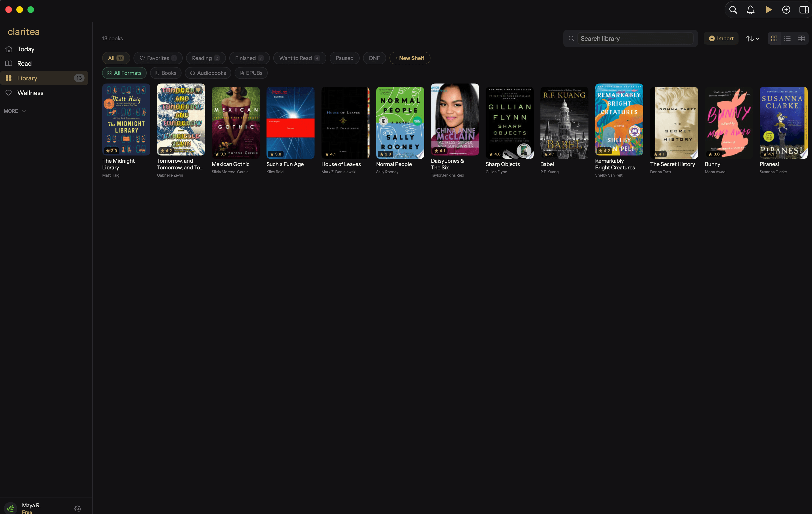Open global search in the top bar
Screen dimensions: 812x514
733,10
